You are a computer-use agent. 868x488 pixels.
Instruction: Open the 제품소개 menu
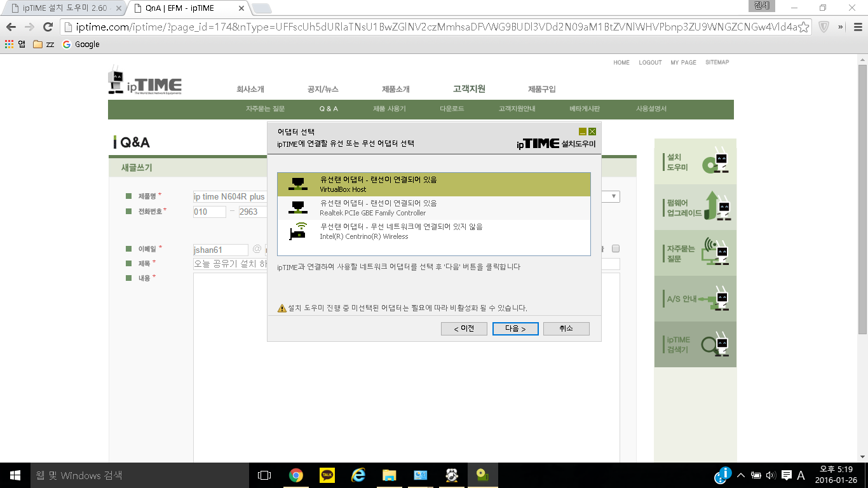(x=396, y=90)
